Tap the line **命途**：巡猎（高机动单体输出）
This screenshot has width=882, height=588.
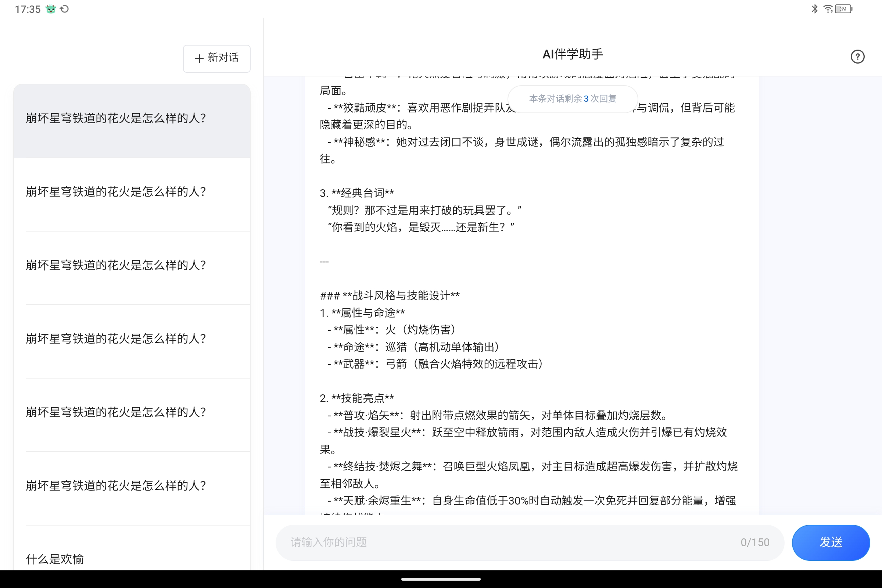pyautogui.click(x=413, y=347)
